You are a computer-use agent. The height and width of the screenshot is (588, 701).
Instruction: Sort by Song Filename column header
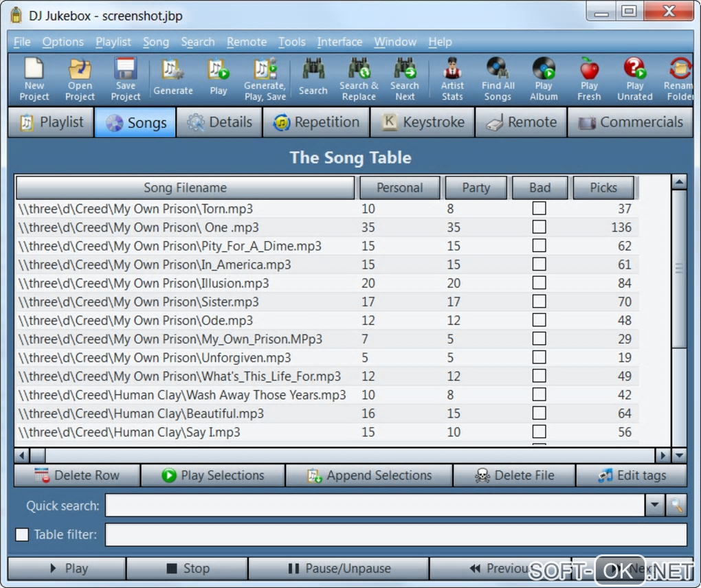[x=185, y=188]
